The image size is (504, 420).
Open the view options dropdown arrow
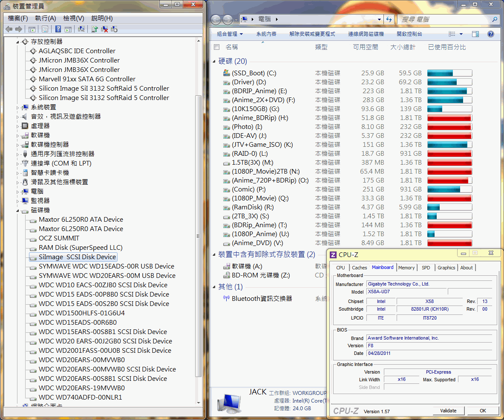[461, 34]
